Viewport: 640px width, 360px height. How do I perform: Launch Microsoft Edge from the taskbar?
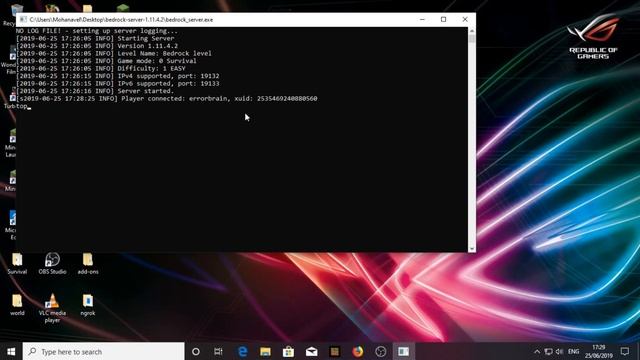pyautogui.click(x=242, y=351)
